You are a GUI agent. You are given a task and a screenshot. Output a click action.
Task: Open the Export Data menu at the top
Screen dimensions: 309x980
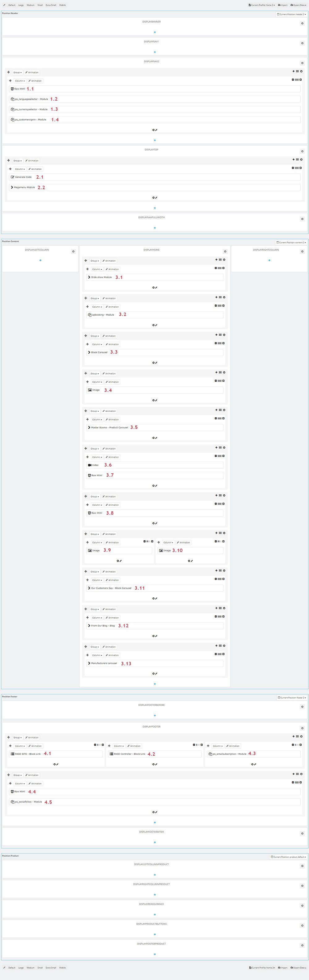pyautogui.click(x=298, y=5)
